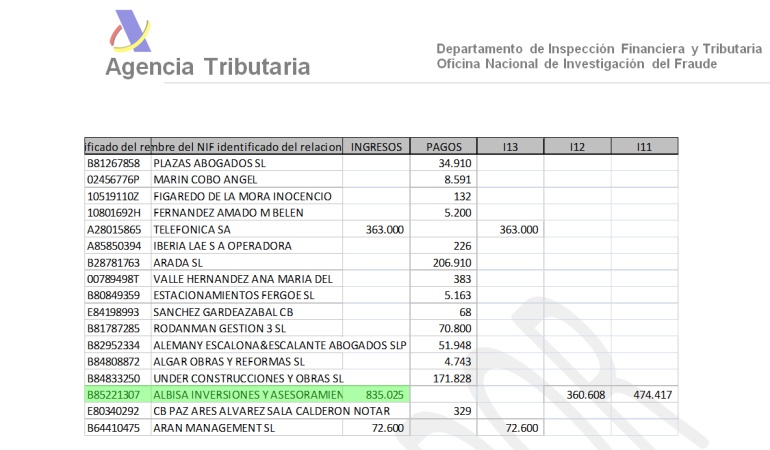770x450 pixels.
Task: Click ALGAR OBRAS Y REFORMAS SL
Action: pyautogui.click(x=229, y=362)
